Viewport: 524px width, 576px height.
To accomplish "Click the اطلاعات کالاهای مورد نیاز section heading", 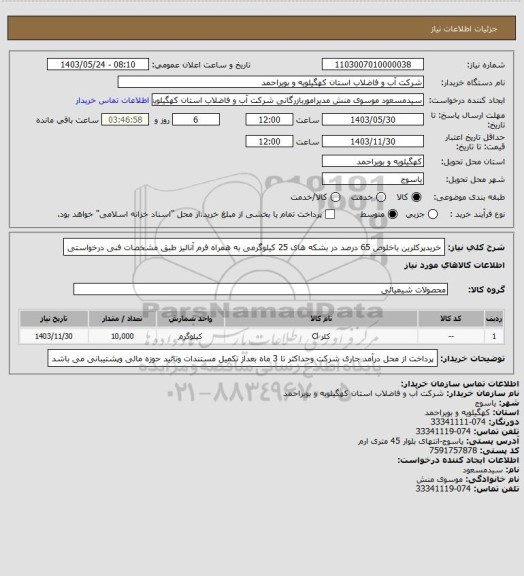I will click(454, 265).
